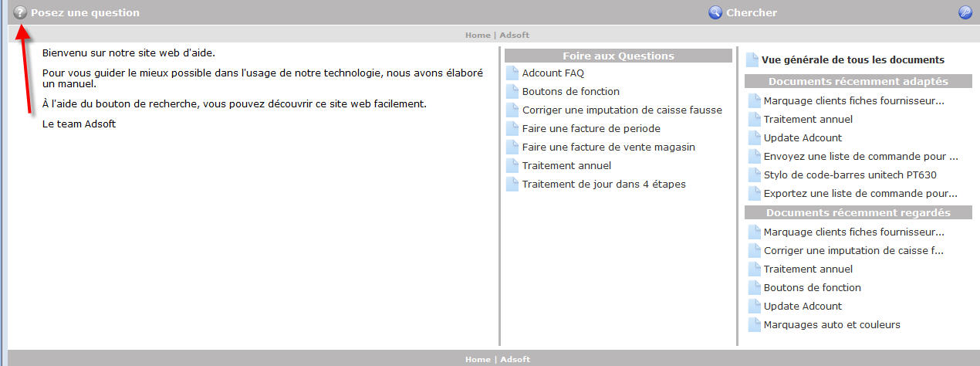Click icon beside 'Update Adcount' in récemment adaptés

755,138
